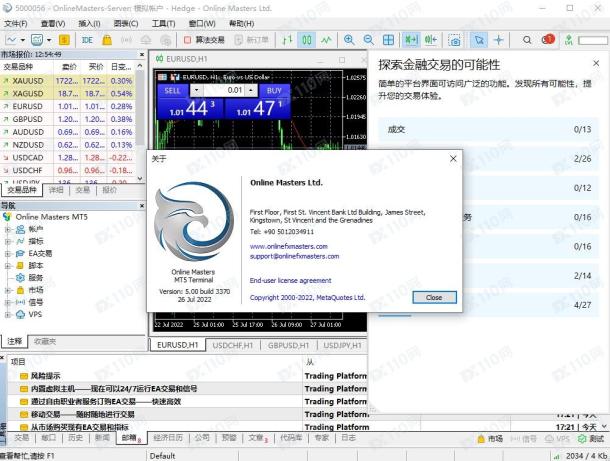Viewport: 610px width, 461px height.
Task: Open the 插入(I) menu
Action: (x=89, y=24)
